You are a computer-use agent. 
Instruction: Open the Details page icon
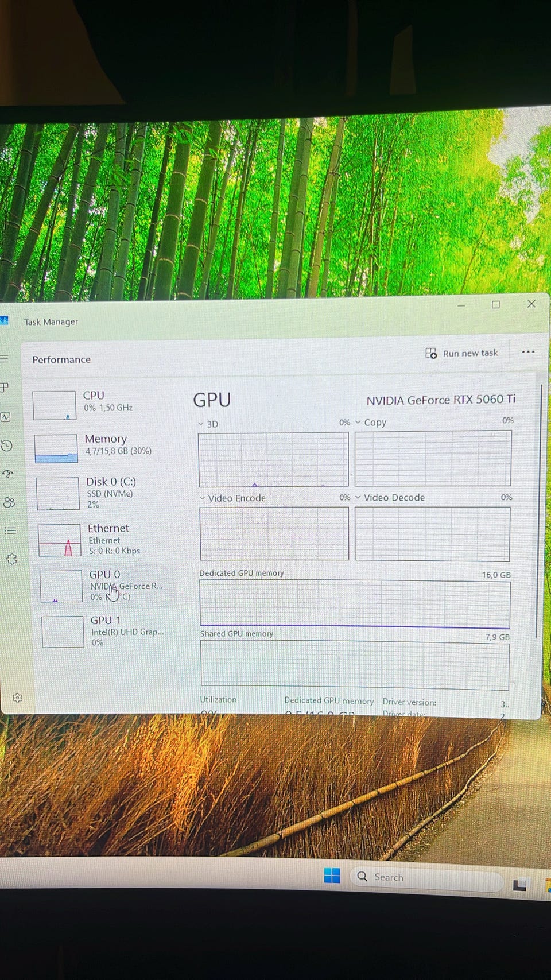pyautogui.click(x=10, y=530)
